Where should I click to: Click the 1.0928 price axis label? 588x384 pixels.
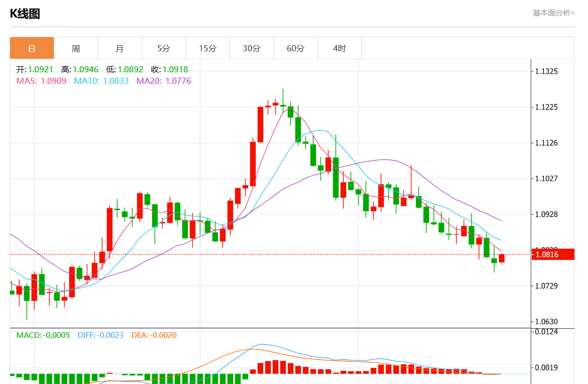pos(546,214)
